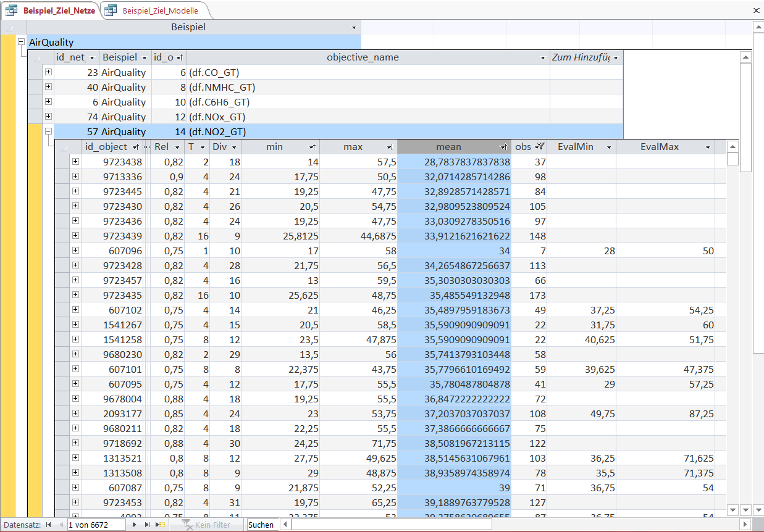Screen dimensions: 764x532
Task: Click the (df.CO_GT) objective name cell
Action: [368, 73]
